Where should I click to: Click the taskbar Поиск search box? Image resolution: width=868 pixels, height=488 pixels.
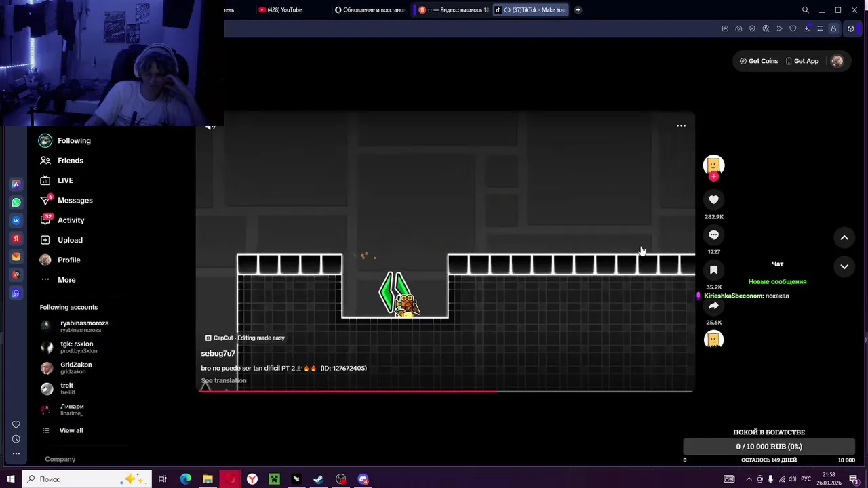87,479
